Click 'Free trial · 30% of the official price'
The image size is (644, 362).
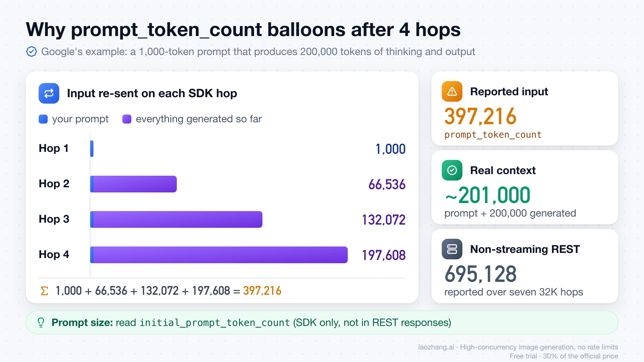coord(564,356)
